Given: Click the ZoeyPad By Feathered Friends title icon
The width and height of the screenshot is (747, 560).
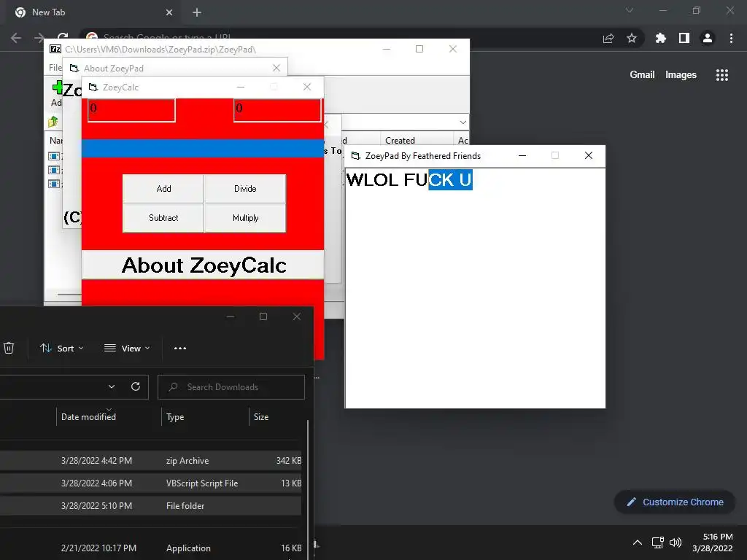Looking at the screenshot, I should (355, 156).
